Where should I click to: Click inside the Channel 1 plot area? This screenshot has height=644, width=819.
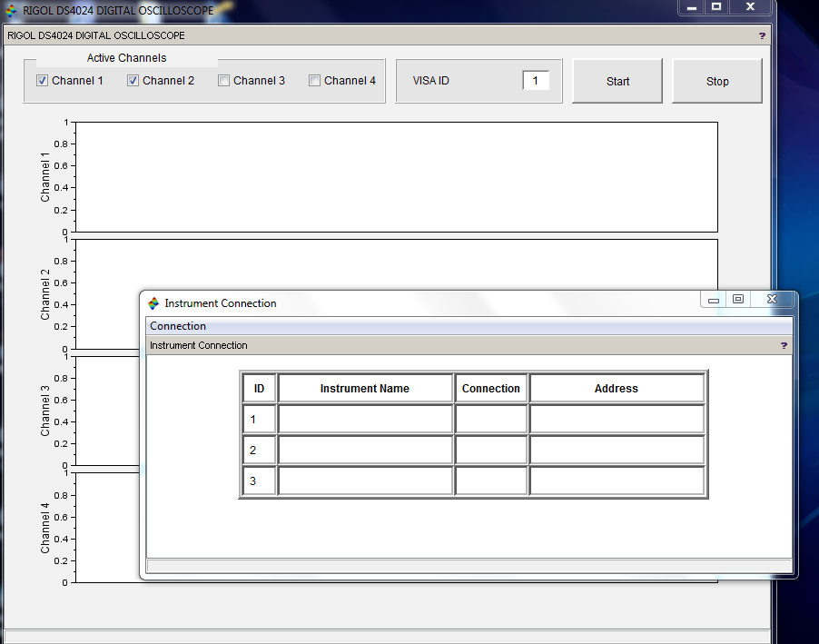click(x=397, y=177)
